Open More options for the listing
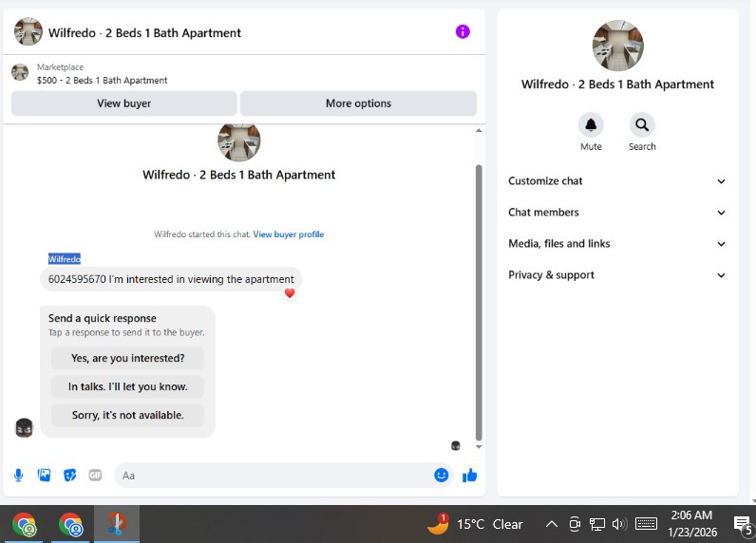 [358, 103]
